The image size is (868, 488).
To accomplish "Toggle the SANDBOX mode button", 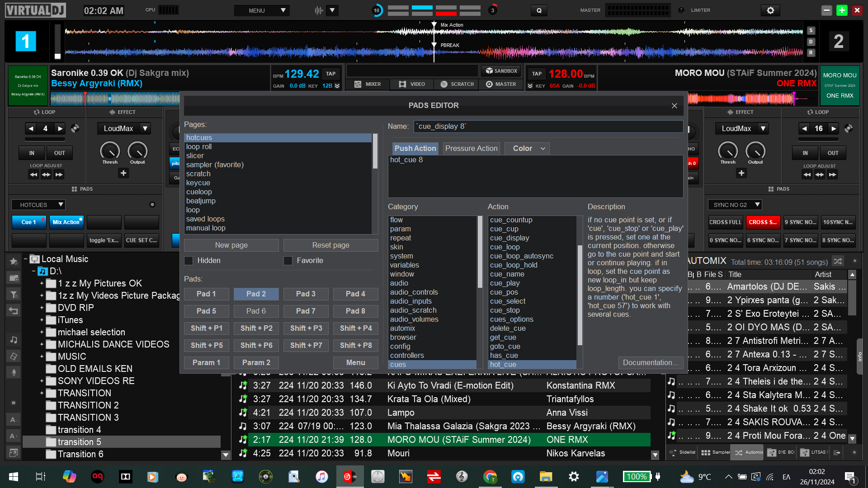I will click(x=502, y=71).
